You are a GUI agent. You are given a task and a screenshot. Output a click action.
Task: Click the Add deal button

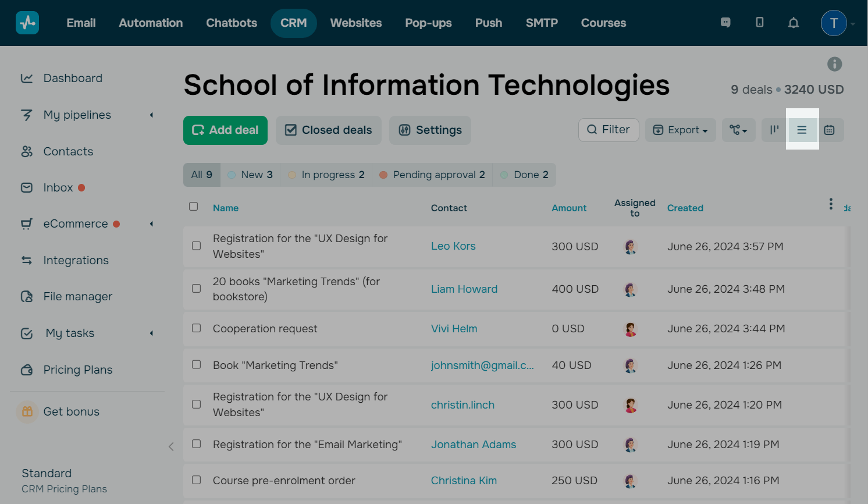pyautogui.click(x=225, y=130)
